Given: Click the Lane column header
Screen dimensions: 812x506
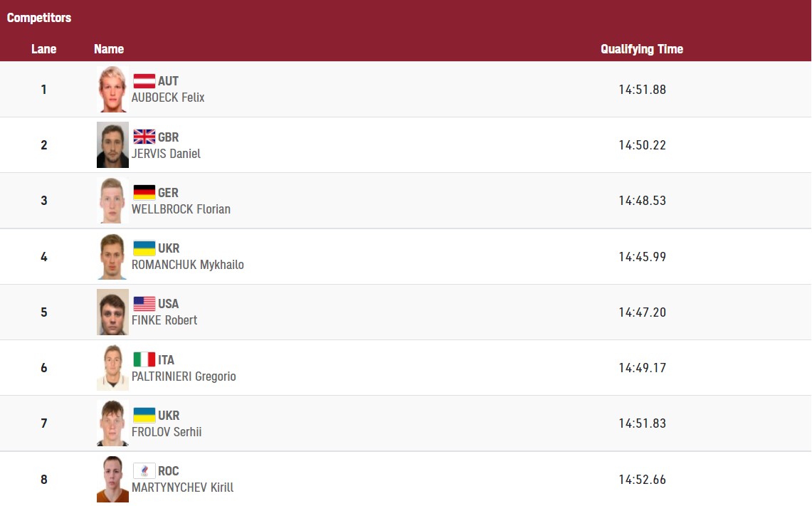Looking at the screenshot, I should click(x=44, y=49).
